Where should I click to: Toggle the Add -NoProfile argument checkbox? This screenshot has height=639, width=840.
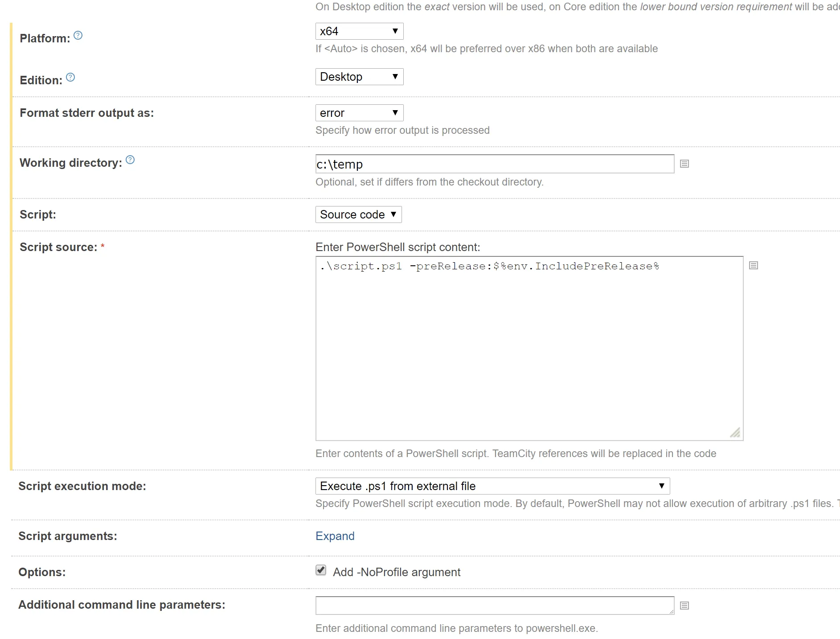[x=321, y=570]
